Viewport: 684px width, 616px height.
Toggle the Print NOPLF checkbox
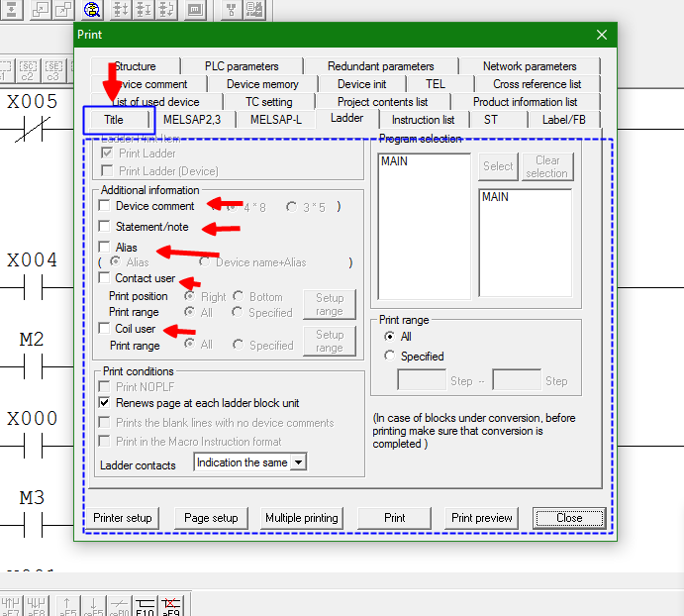[104, 386]
